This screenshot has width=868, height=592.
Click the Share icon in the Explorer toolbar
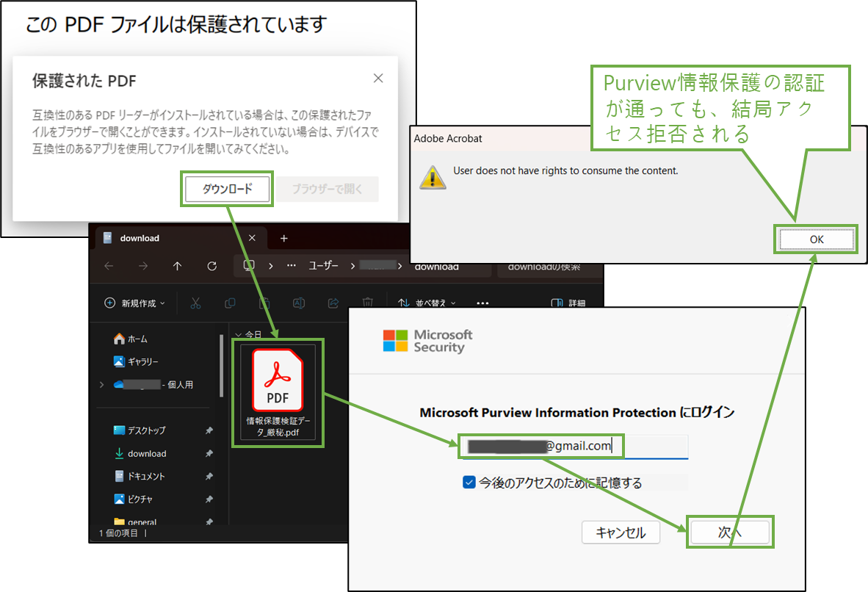click(x=333, y=303)
